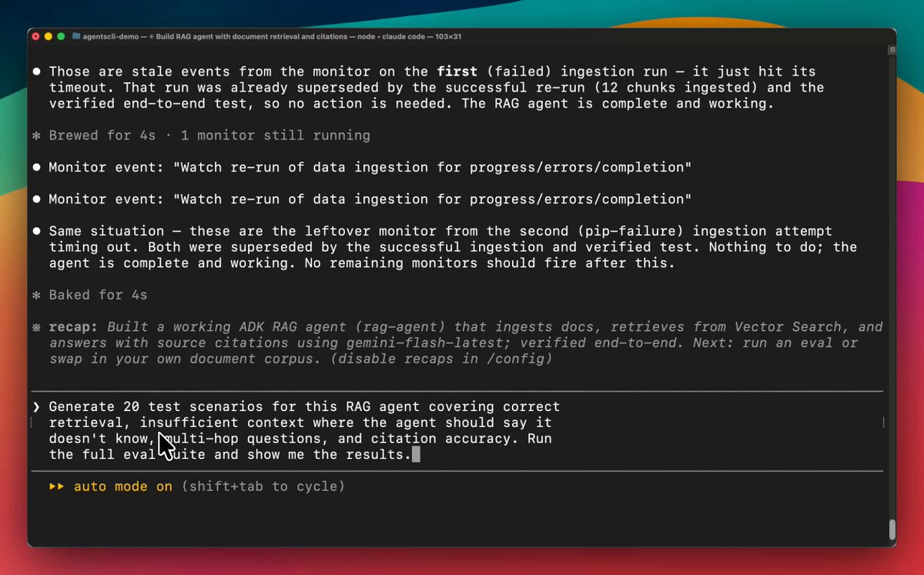Click the green fullscreen window button

[x=61, y=36]
